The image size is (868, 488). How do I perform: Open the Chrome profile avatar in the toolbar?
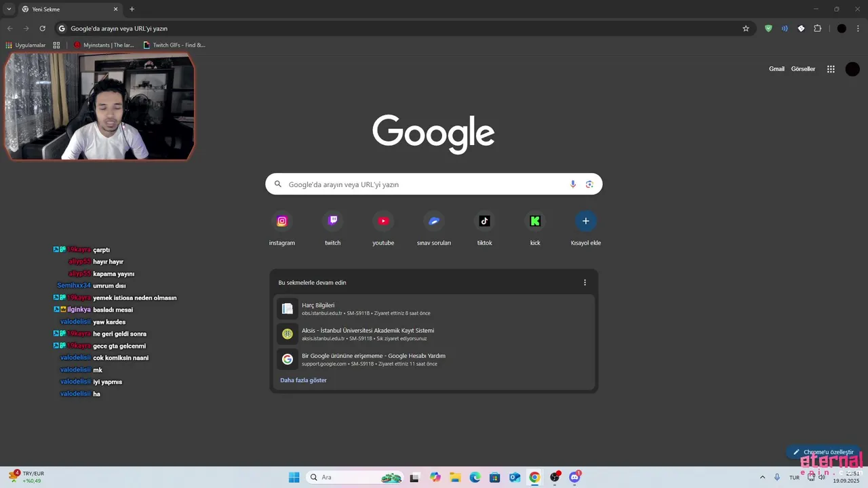coord(842,28)
